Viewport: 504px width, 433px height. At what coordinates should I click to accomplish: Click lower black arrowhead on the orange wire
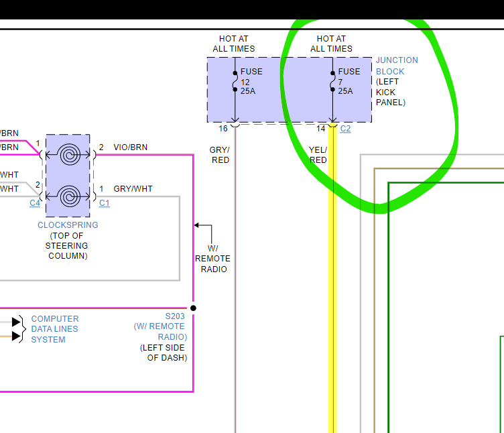(17, 335)
